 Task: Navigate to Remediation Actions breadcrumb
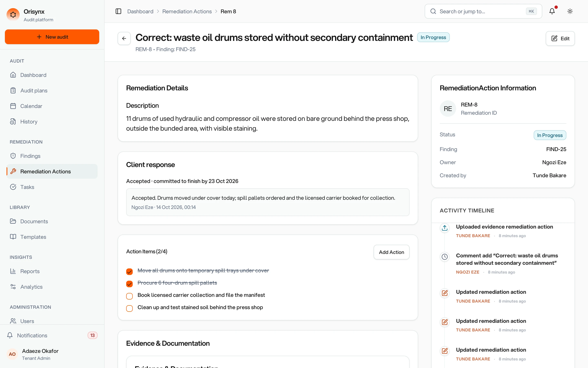(187, 11)
